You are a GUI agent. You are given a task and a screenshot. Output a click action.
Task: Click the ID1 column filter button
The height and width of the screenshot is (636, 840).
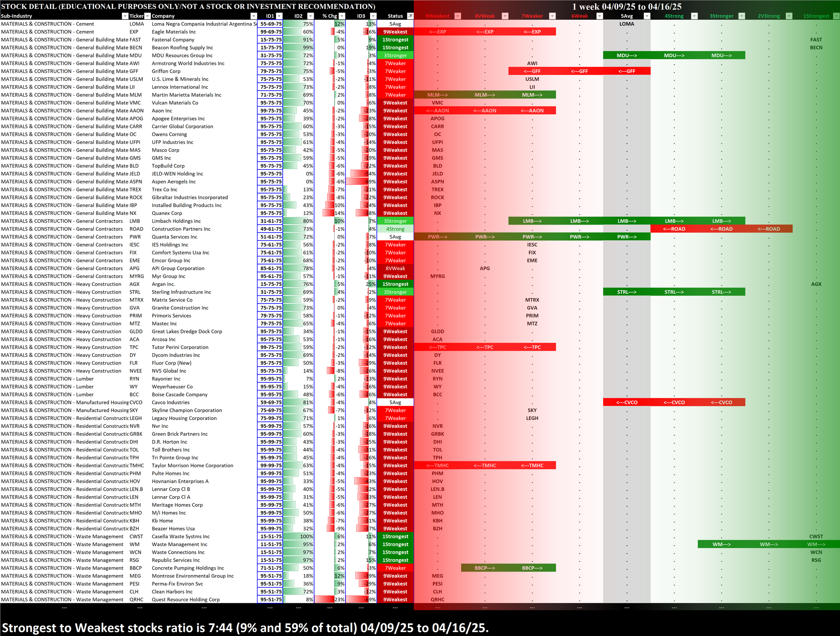[279, 16]
